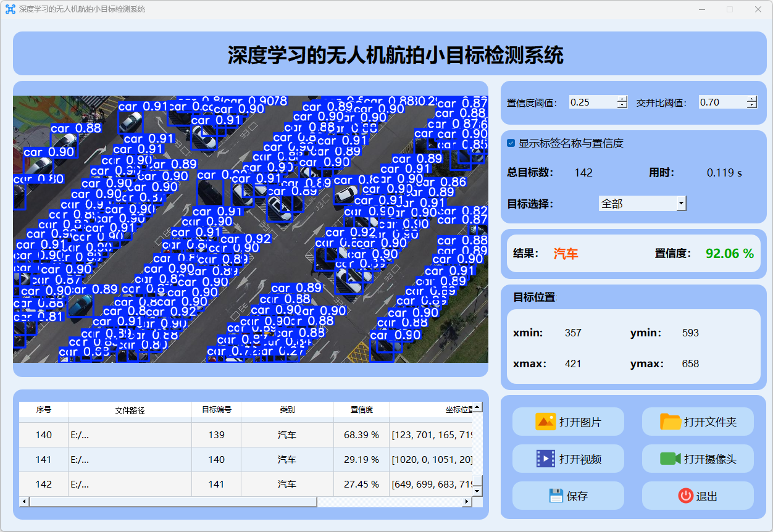Click the 类别 column header in results table

tap(287, 410)
